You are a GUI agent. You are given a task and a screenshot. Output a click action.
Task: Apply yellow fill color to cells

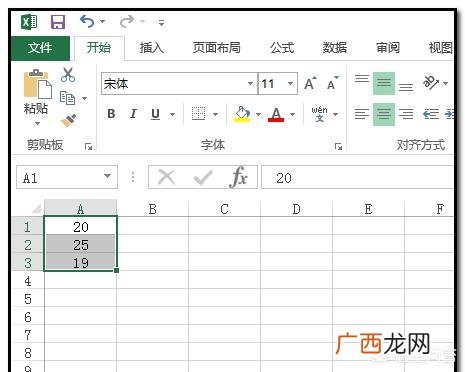click(242, 114)
